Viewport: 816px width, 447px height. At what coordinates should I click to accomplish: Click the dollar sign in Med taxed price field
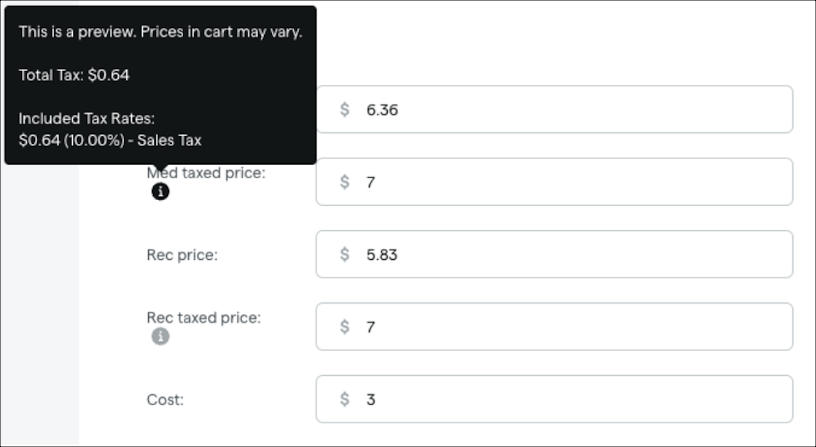tap(345, 182)
